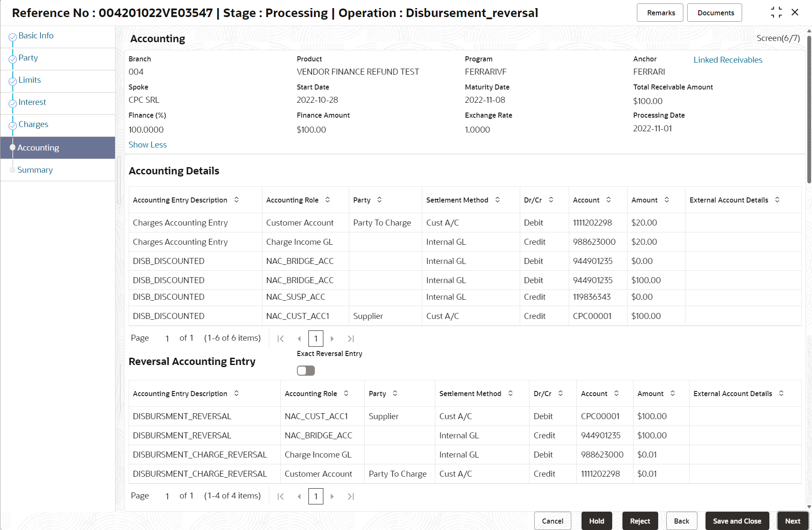Screen dimensions: 812x530
Task: Open the Basic Info step
Action: click(x=36, y=35)
